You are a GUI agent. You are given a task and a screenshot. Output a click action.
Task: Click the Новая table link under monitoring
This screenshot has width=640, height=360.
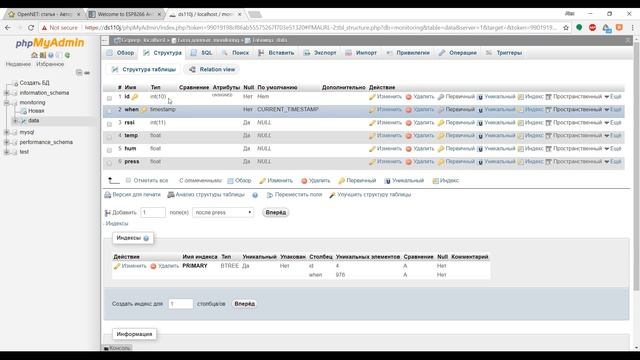(x=36, y=111)
